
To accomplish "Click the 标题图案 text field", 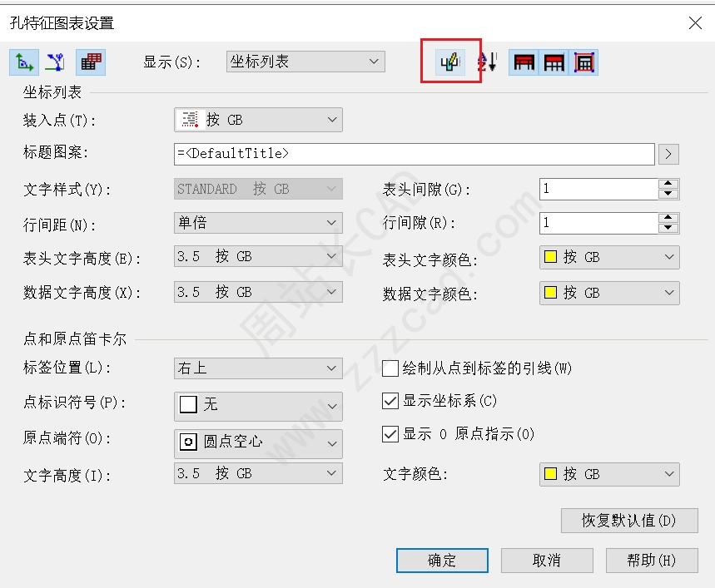I will [414, 154].
